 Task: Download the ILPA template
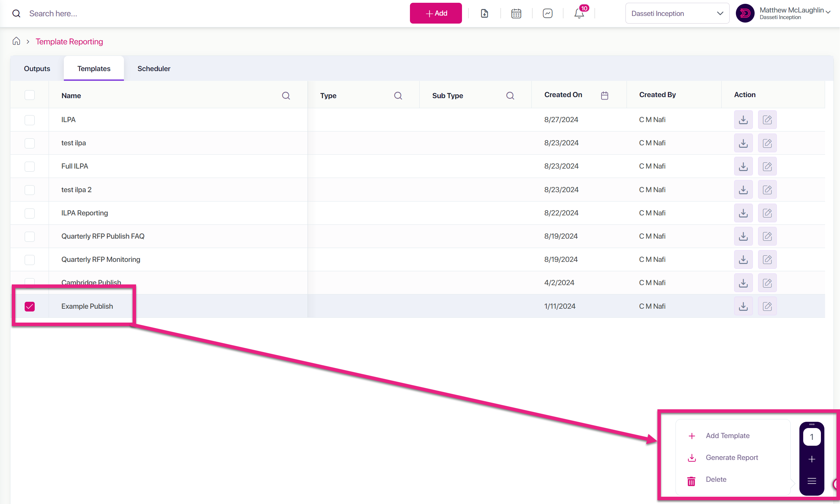[x=743, y=120]
